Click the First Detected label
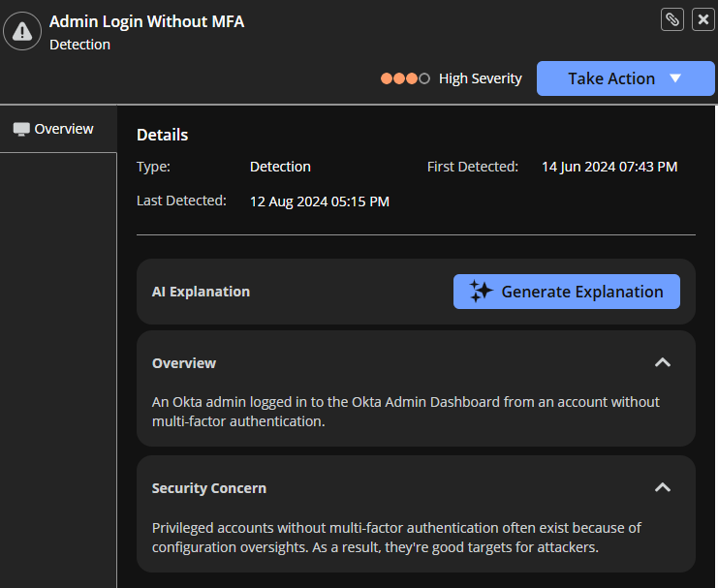The image size is (718, 588). coord(473,167)
